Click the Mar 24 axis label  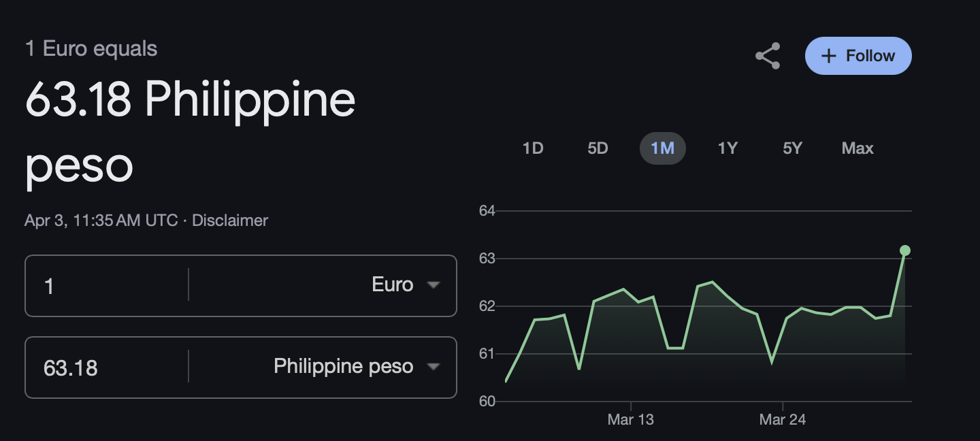782,419
